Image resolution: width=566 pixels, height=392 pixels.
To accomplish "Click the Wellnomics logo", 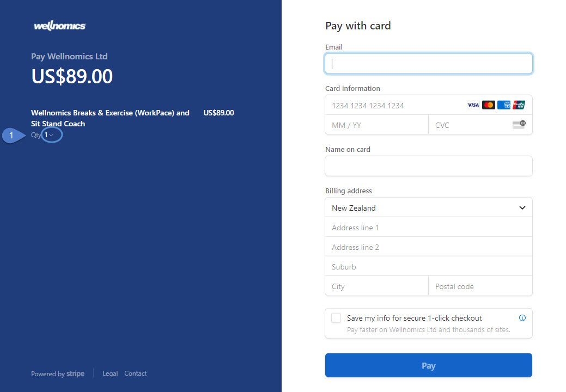I will (x=59, y=26).
